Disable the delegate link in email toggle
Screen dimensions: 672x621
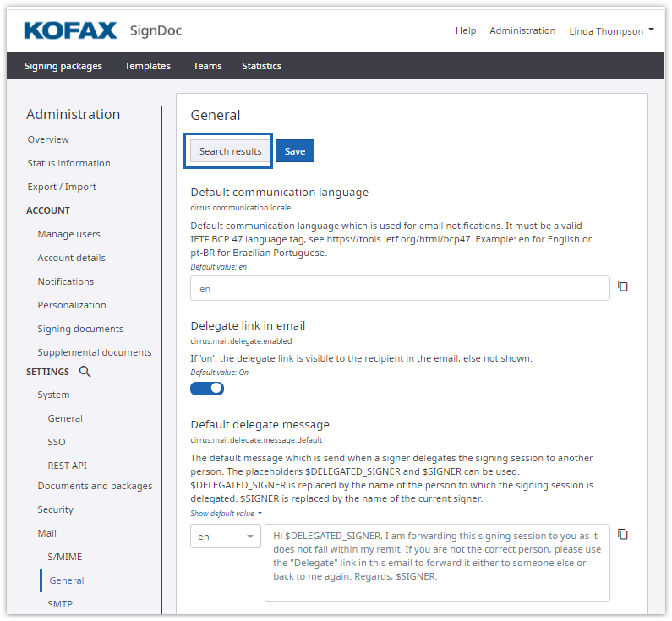tap(207, 389)
